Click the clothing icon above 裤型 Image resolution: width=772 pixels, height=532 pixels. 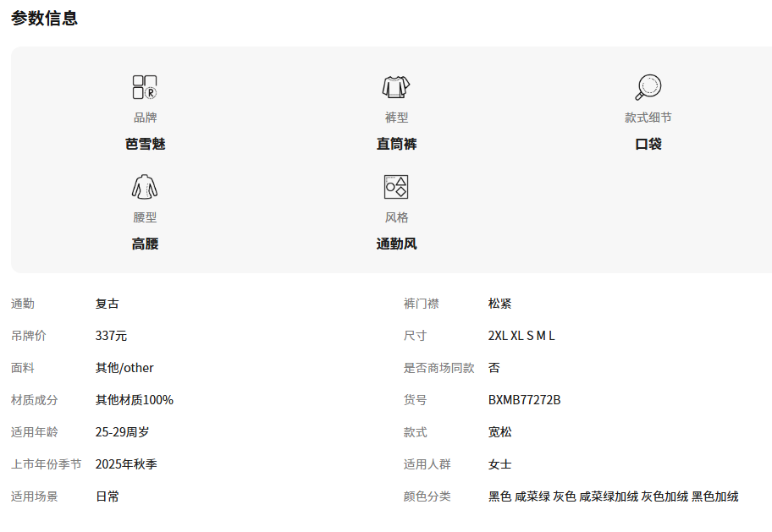click(396, 87)
